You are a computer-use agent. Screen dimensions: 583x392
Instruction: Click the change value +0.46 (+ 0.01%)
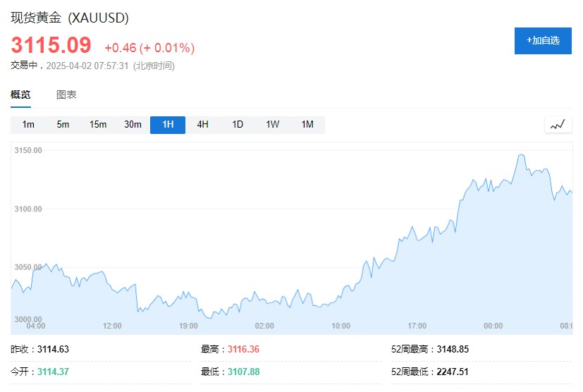(x=149, y=48)
